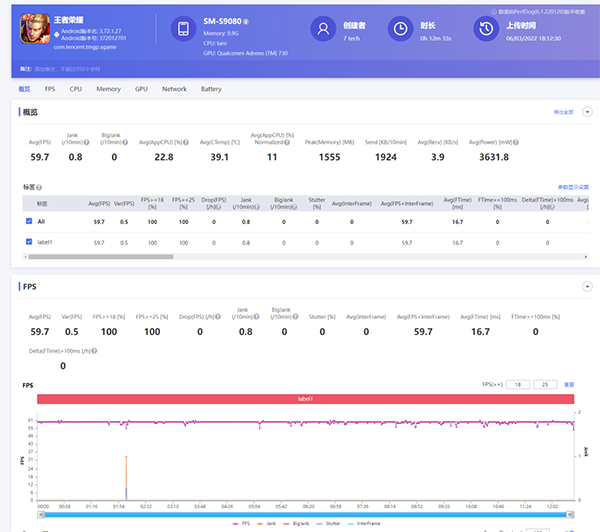Collapse the FPS section panel

[587, 286]
